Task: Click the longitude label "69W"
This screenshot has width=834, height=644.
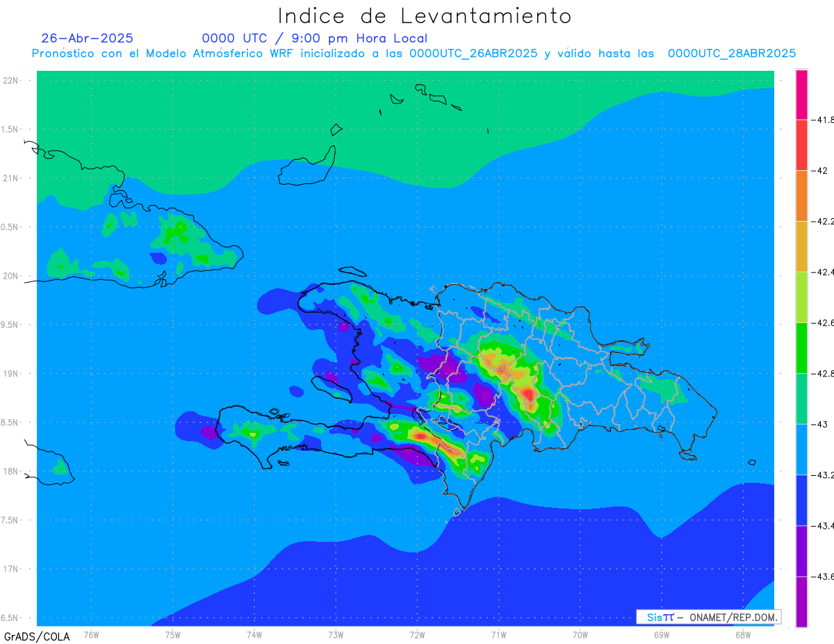Action: pyautogui.click(x=662, y=634)
